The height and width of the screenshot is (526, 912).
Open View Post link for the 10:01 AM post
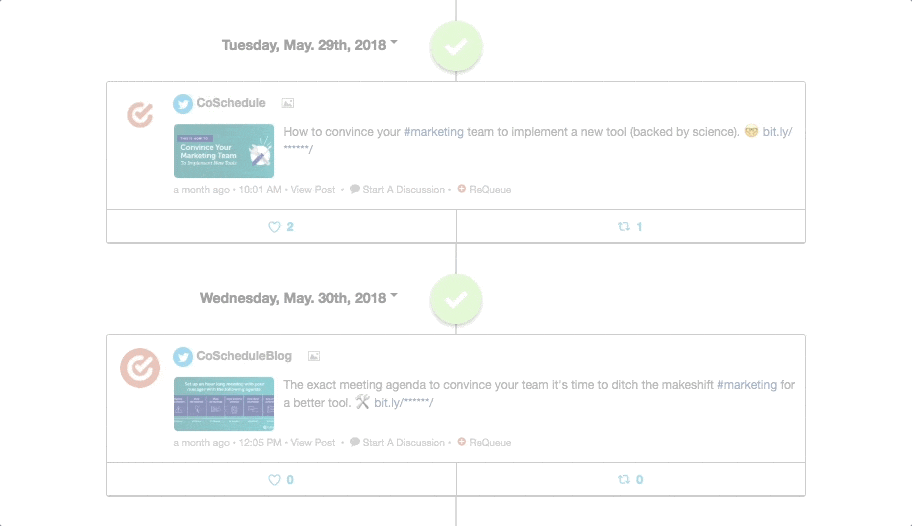[313, 190]
